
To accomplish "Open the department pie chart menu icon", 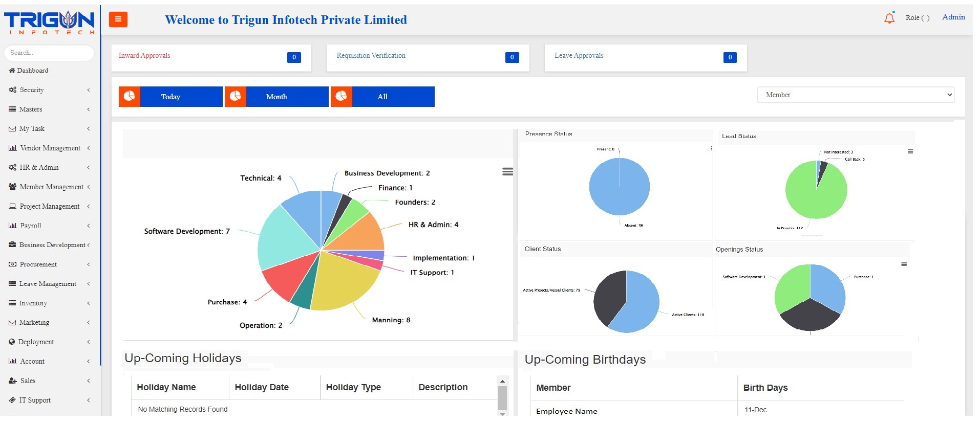I will (x=507, y=172).
